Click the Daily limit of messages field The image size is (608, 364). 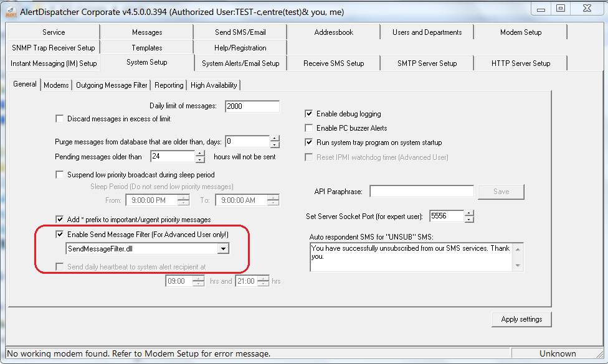[x=252, y=106]
